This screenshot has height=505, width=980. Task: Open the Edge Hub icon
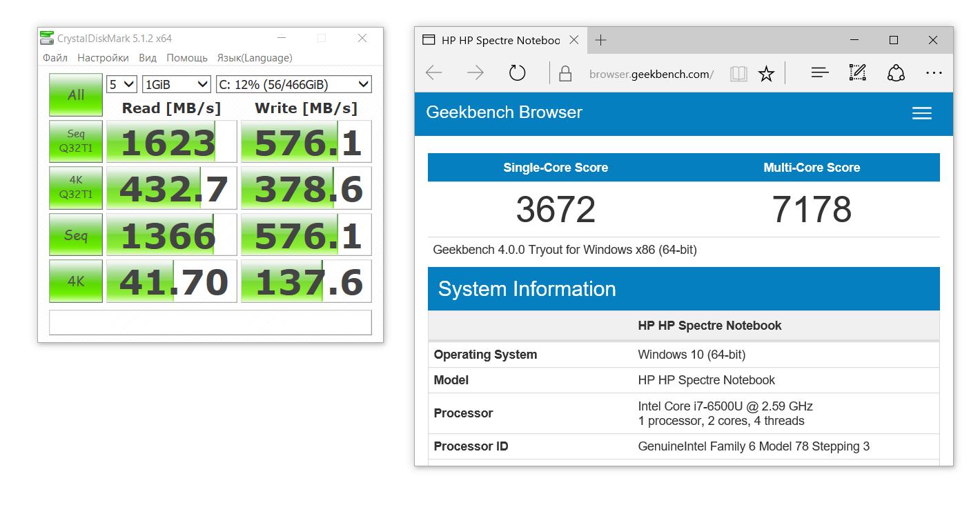click(x=820, y=72)
